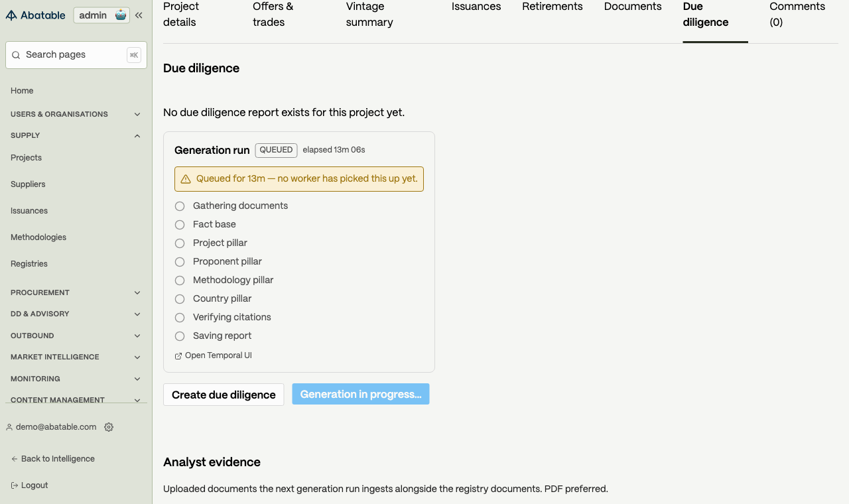Open the Vintage summary tab
This screenshot has width=849, height=504.
[x=369, y=14]
